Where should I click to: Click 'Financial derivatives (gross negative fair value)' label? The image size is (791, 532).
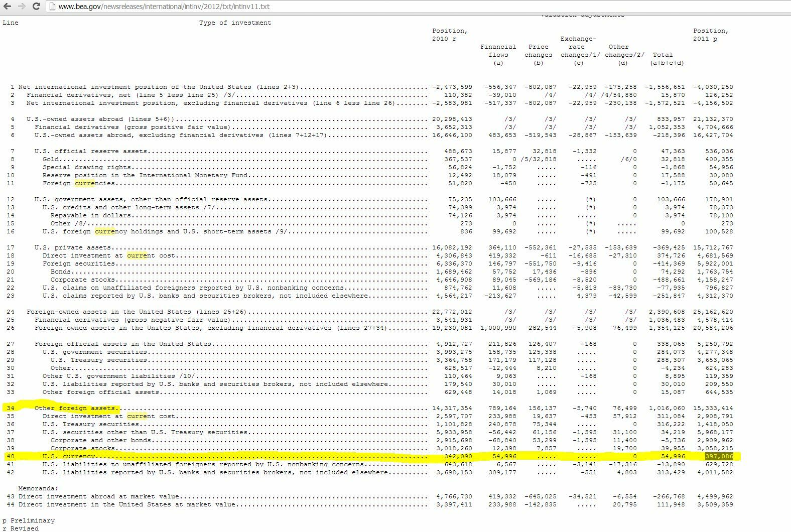coord(133,320)
